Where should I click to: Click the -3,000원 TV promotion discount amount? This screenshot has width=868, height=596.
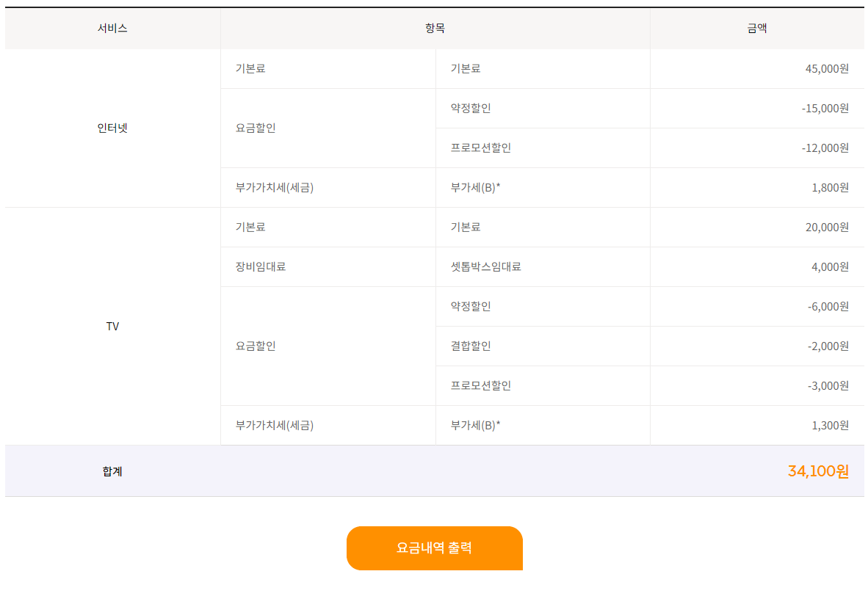pos(828,385)
